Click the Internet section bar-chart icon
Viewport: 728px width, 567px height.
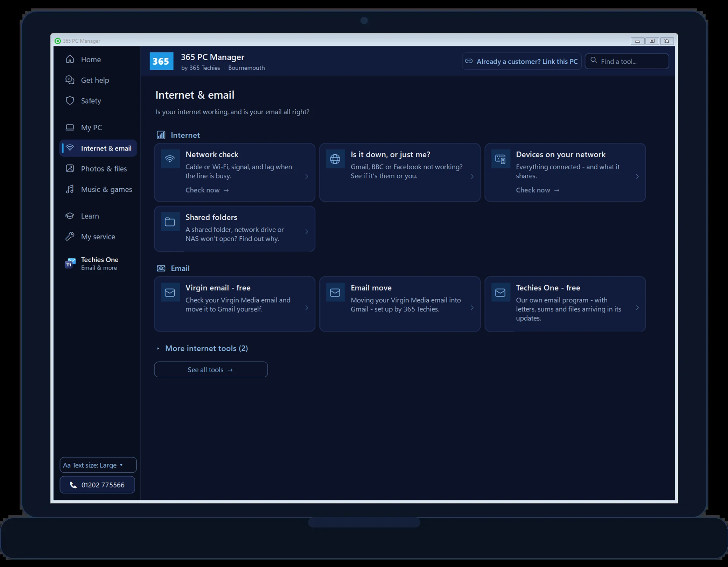[161, 135]
